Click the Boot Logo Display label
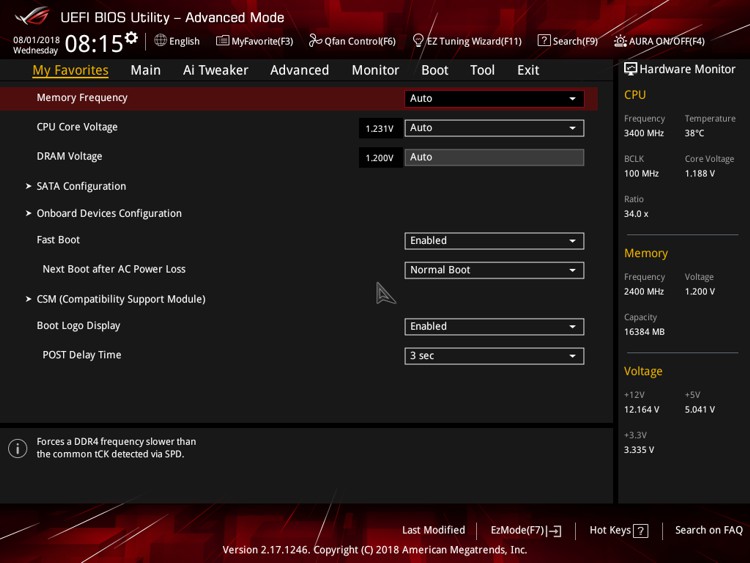The width and height of the screenshot is (750, 563). tap(78, 326)
